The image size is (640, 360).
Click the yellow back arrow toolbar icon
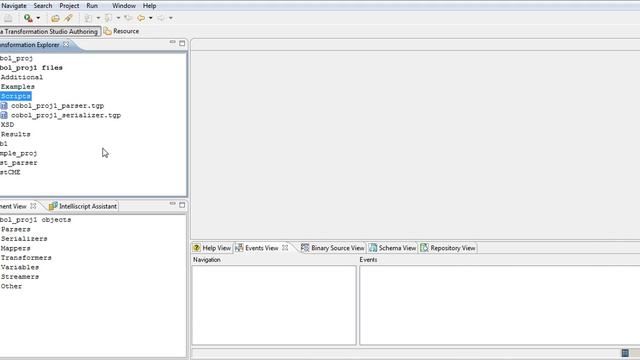coord(141,18)
